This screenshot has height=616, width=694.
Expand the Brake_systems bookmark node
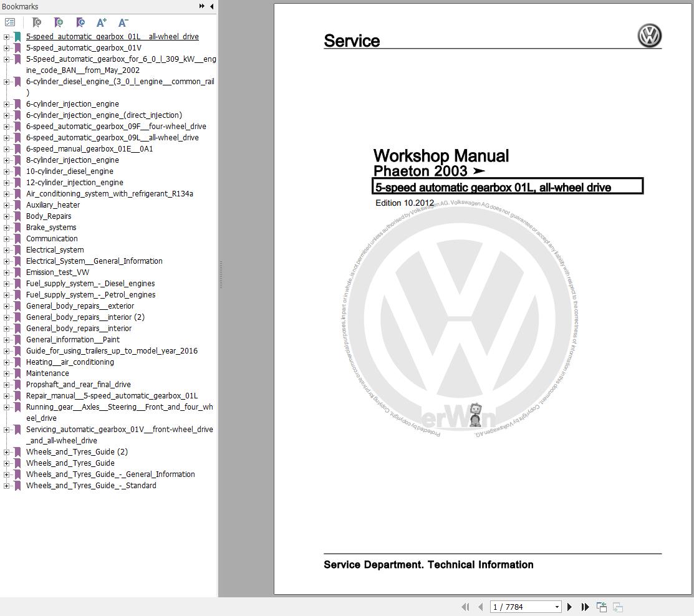coord(6,228)
